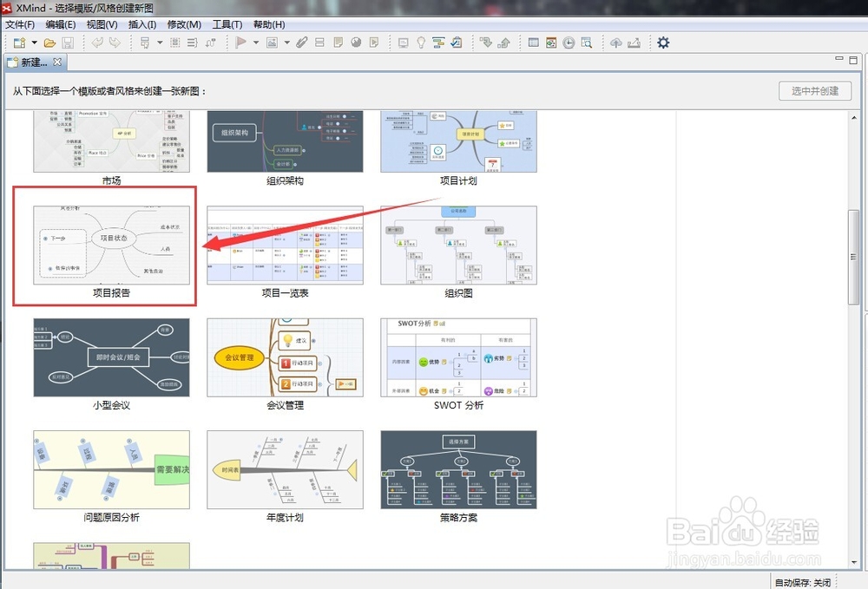The width and height of the screenshot is (868, 589).
Task: Click the Hyperlink globe icon
Action: click(356, 43)
